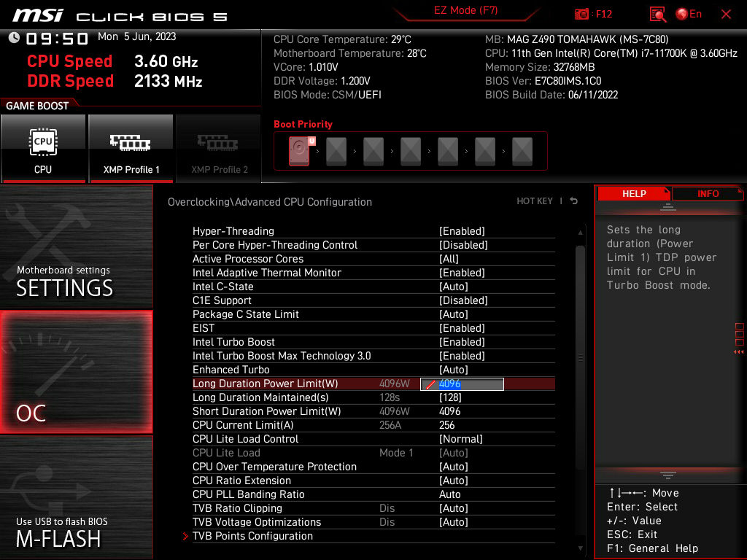747x560 pixels.
Task: Select the first boot priority hard disk icon
Action: click(299, 151)
